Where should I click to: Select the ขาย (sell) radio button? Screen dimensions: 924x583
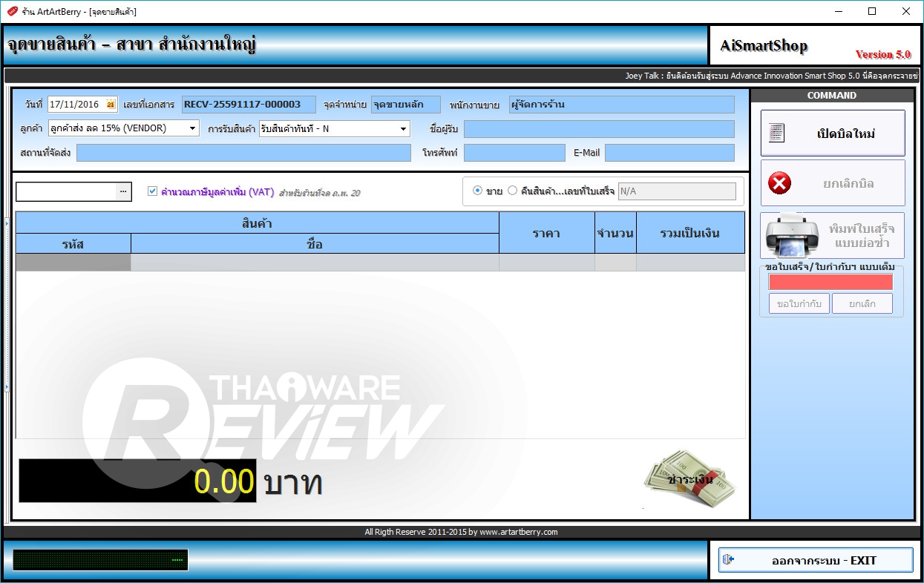point(477,191)
